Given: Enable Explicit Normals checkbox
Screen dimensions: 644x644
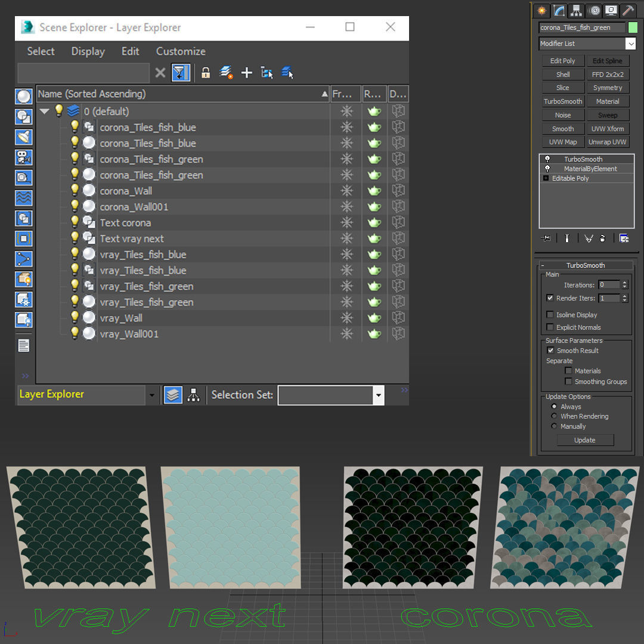Looking at the screenshot, I should point(550,327).
